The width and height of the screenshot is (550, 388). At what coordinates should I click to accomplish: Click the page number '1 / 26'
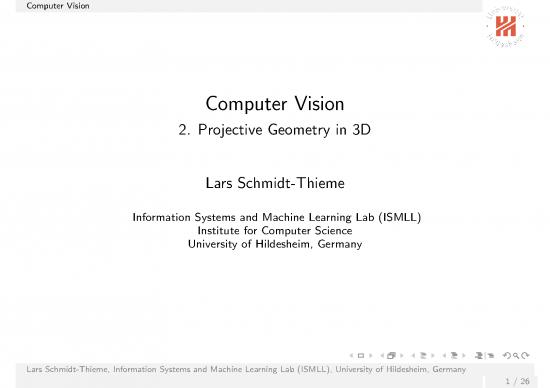(517, 381)
